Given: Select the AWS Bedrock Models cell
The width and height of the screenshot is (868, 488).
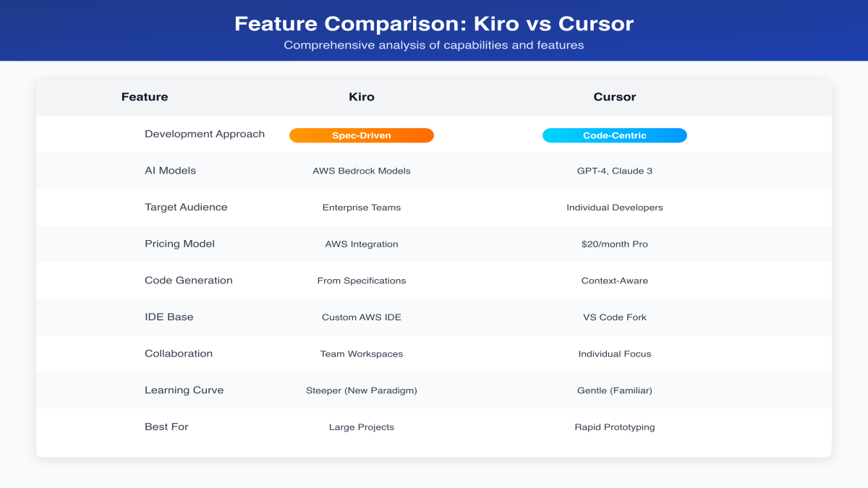Looking at the screenshot, I should [x=362, y=171].
